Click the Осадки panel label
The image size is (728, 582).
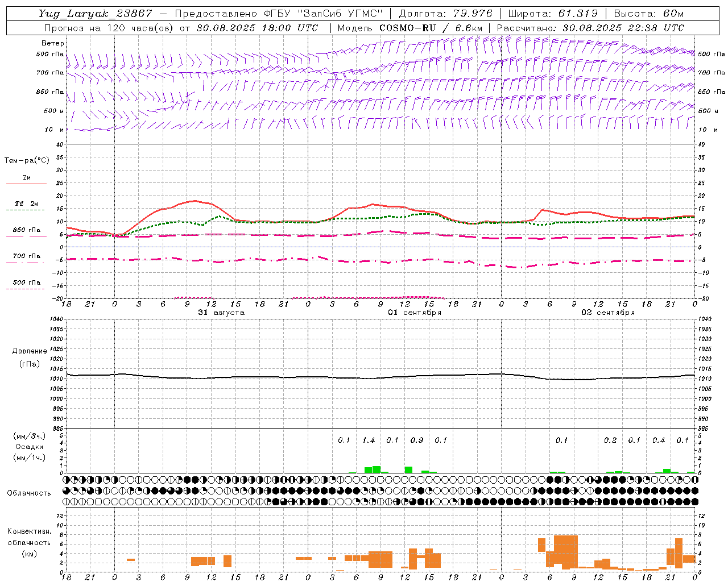point(30,447)
